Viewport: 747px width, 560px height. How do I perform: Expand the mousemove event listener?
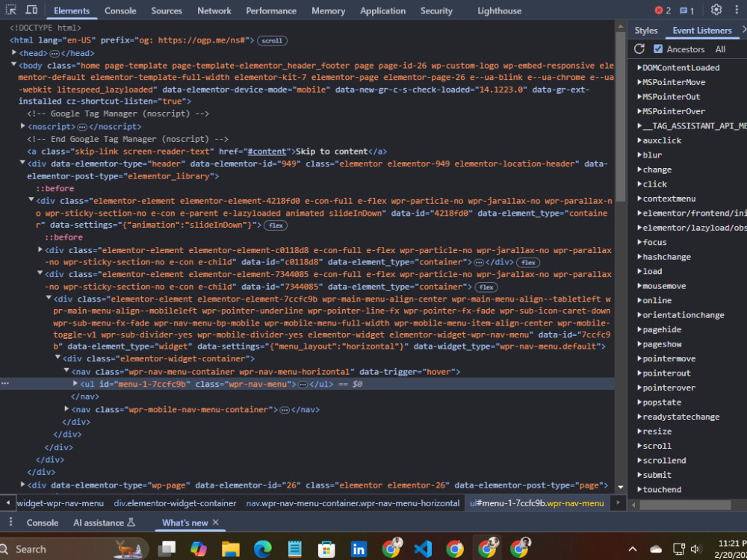click(639, 286)
